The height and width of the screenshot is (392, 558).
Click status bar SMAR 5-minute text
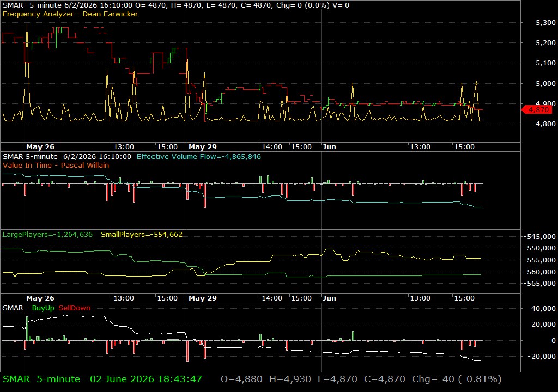[41, 379]
